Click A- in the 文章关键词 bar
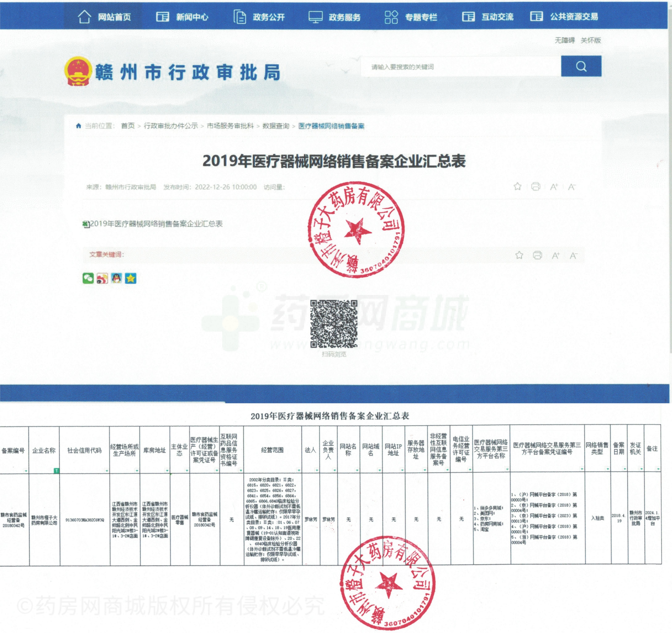 [x=573, y=256]
